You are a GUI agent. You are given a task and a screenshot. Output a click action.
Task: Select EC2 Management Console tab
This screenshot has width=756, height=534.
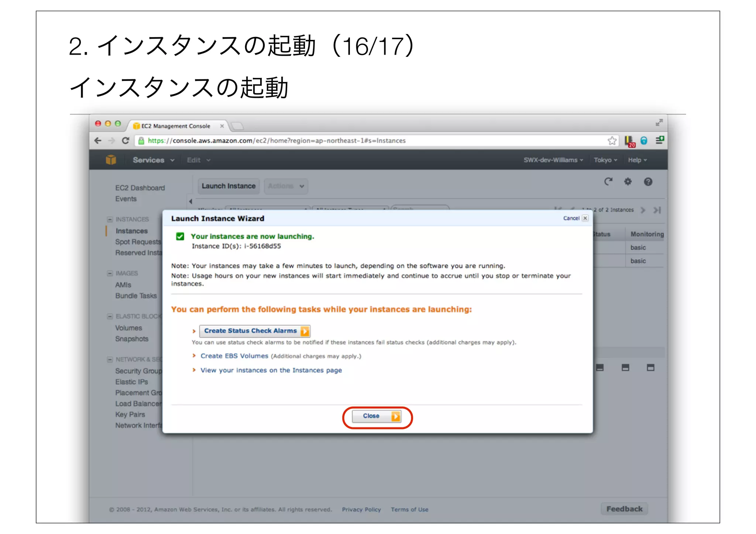176,126
